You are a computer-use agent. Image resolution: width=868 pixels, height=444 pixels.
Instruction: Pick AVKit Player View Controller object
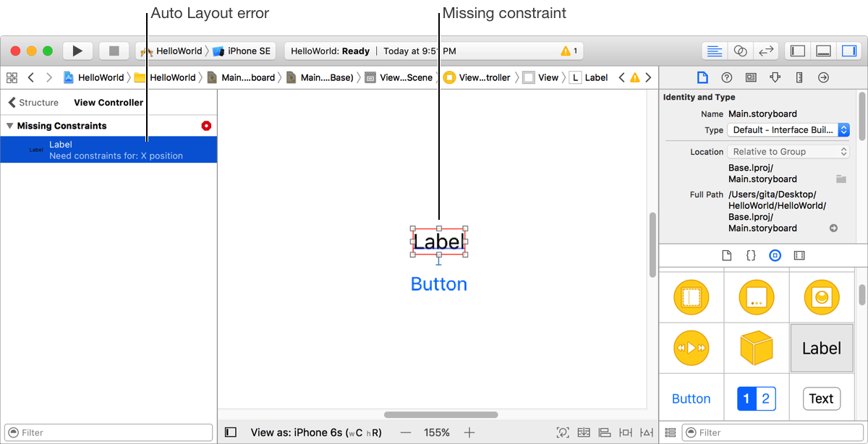pos(692,348)
